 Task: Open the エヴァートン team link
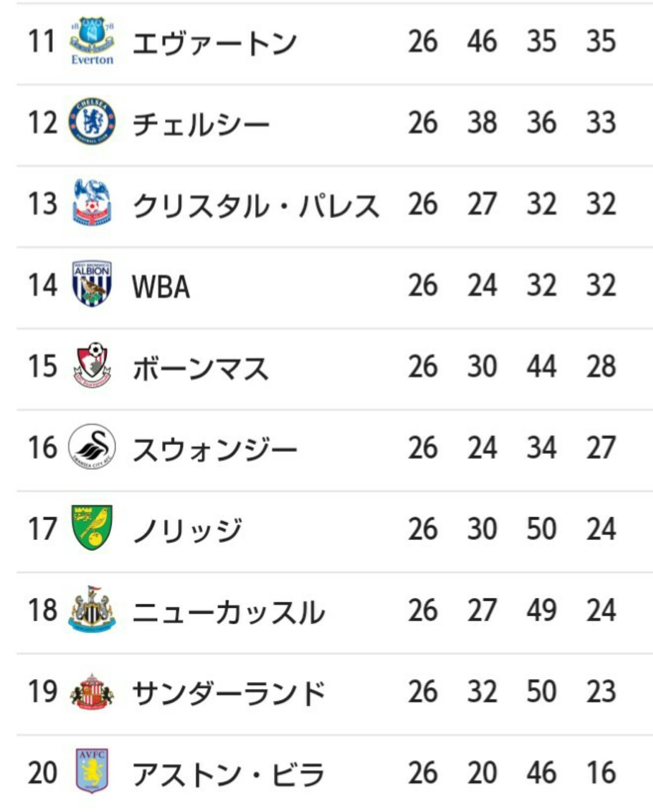pos(215,43)
